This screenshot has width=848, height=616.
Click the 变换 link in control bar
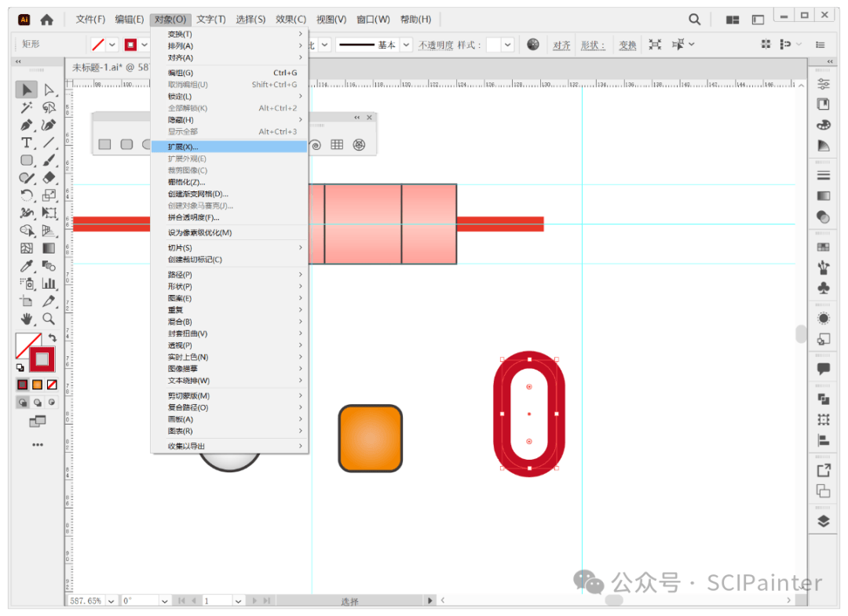point(627,45)
